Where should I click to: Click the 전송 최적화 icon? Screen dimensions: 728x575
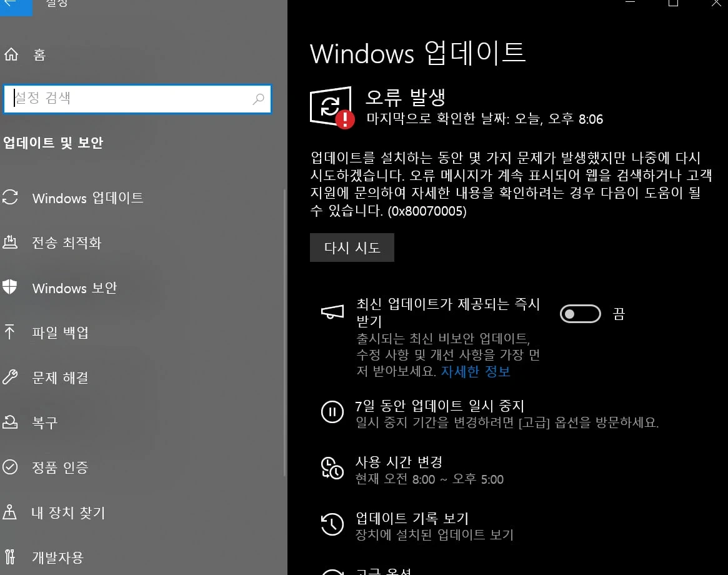click(x=10, y=242)
